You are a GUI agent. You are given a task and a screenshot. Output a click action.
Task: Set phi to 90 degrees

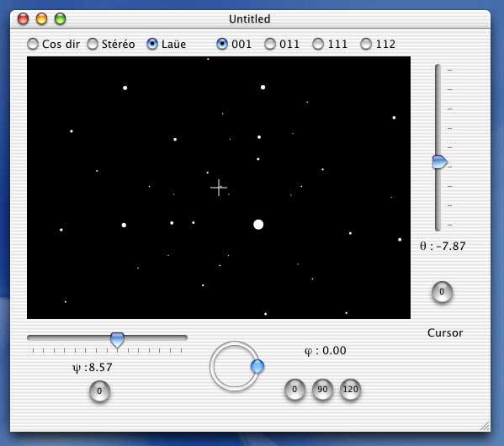(322, 390)
